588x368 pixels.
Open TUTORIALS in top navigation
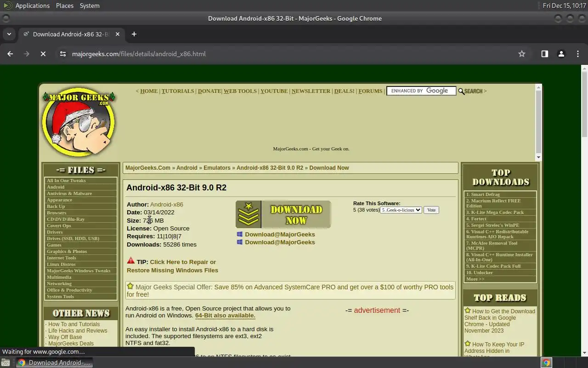coord(178,91)
